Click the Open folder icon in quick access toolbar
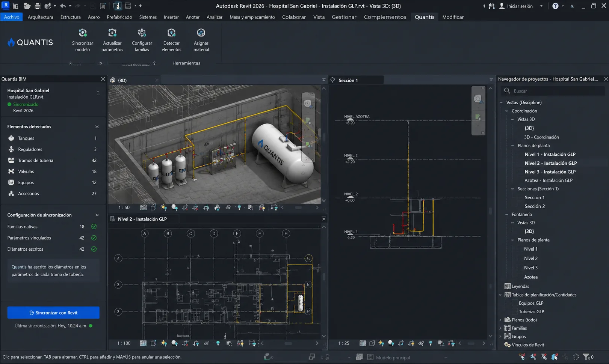This screenshot has width=609, height=364. click(27, 6)
